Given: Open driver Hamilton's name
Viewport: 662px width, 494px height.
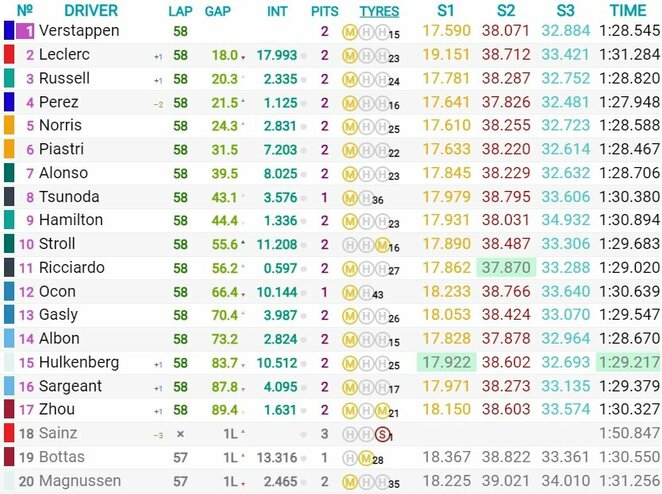Looking at the screenshot, I should (71, 220).
